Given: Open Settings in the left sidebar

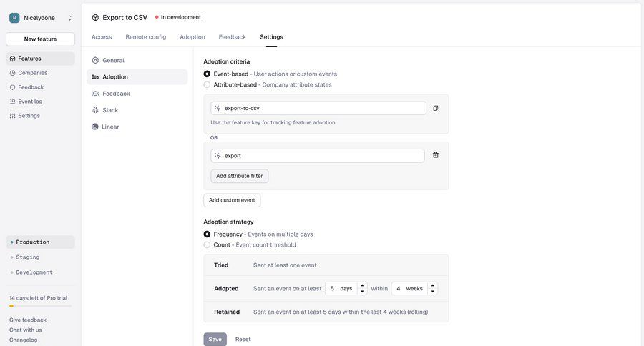Looking at the screenshot, I should [40, 116].
